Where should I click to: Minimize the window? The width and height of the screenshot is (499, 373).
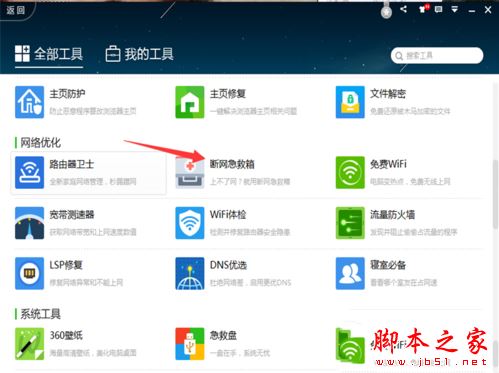472,10
